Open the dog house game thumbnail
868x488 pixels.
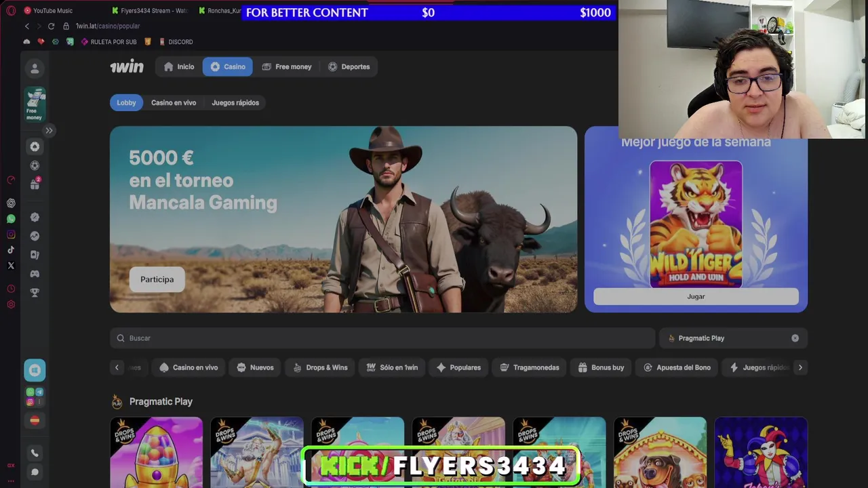(x=660, y=452)
